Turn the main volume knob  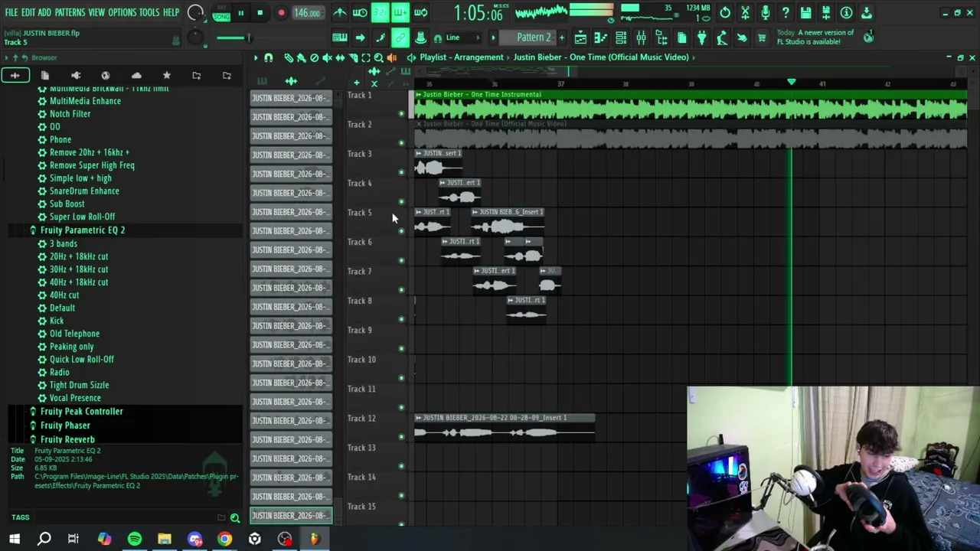click(196, 13)
